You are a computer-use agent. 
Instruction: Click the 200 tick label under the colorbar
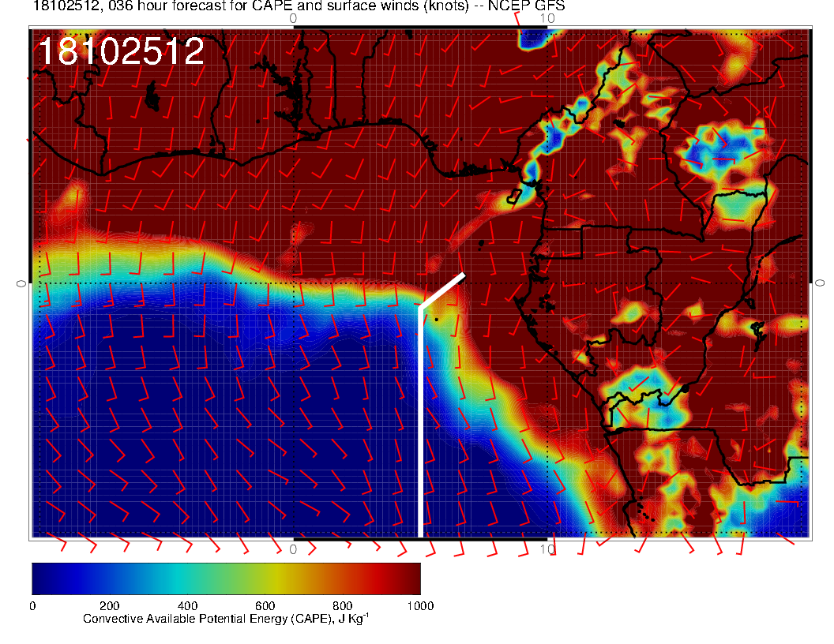(109, 606)
